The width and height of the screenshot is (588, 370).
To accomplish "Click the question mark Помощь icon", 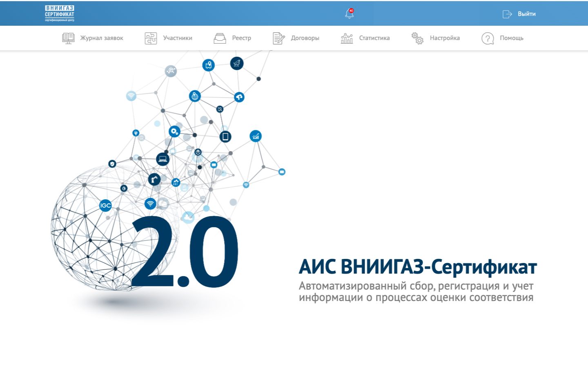I will 488,38.
